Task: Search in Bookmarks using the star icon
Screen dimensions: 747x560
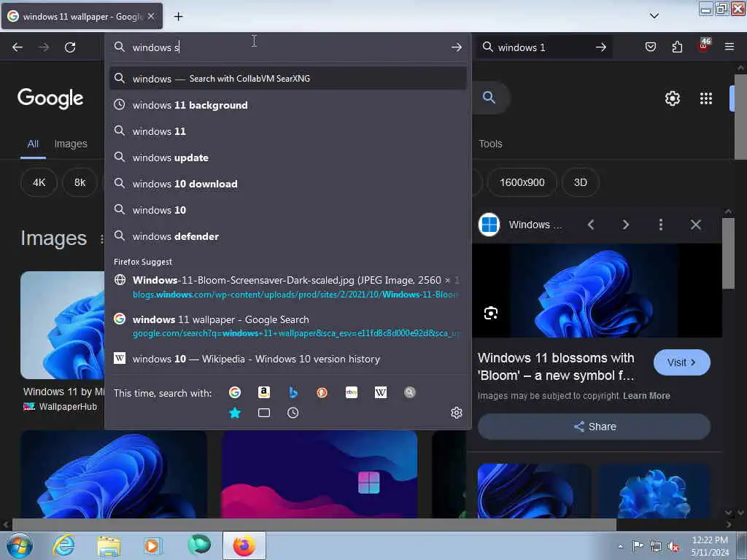Action: (235, 413)
